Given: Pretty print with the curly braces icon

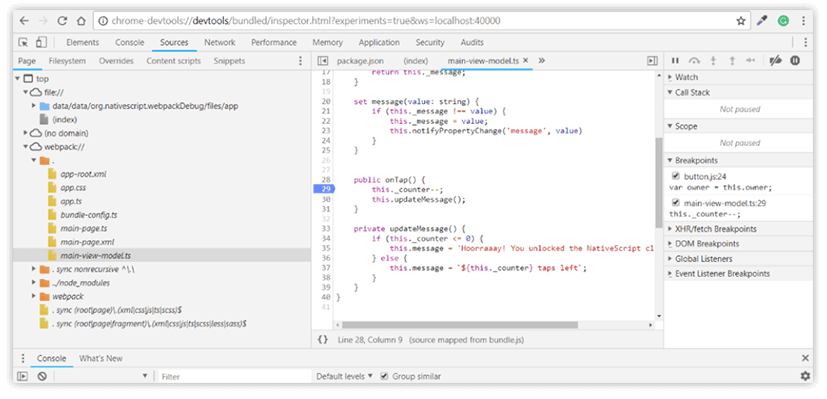Looking at the screenshot, I should (x=323, y=340).
